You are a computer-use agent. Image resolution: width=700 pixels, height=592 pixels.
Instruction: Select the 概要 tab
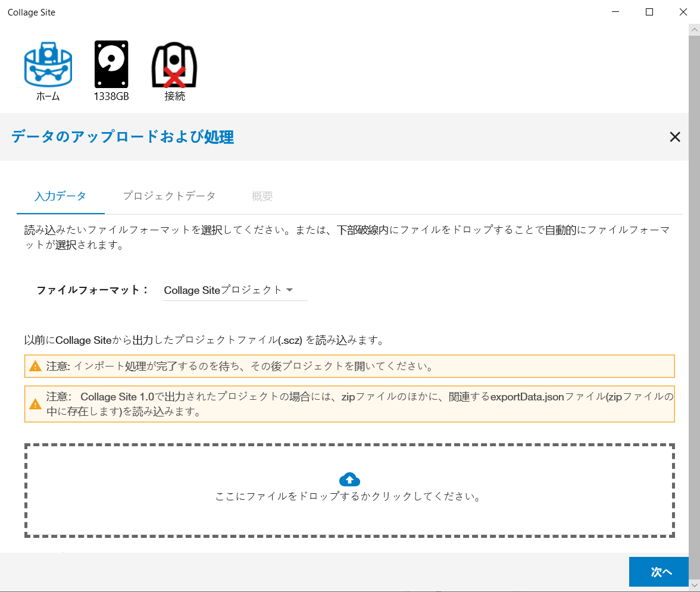click(262, 196)
